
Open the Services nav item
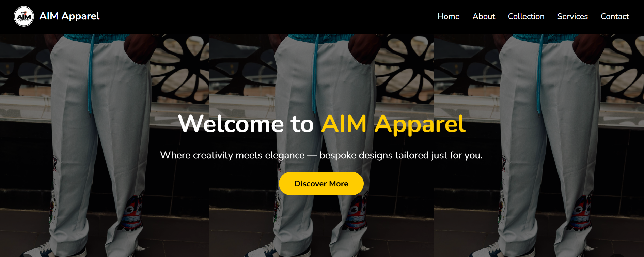coord(572,16)
